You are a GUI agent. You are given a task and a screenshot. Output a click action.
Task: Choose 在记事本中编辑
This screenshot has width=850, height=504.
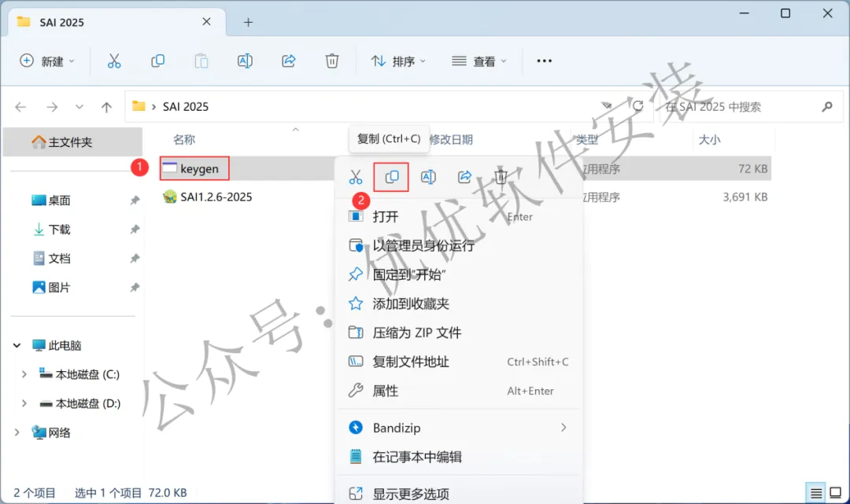pos(459,457)
